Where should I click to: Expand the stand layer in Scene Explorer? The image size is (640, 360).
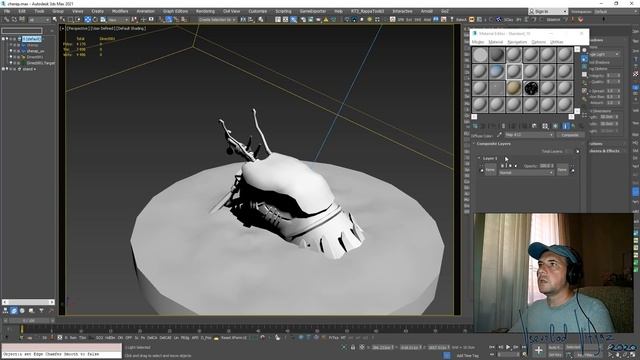pyautogui.click(x=3, y=69)
